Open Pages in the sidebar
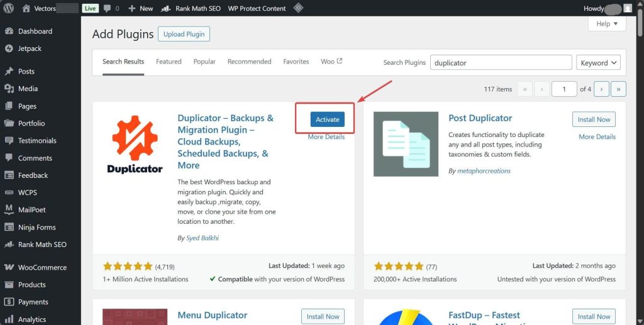644x325 pixels. click(27, 106)
